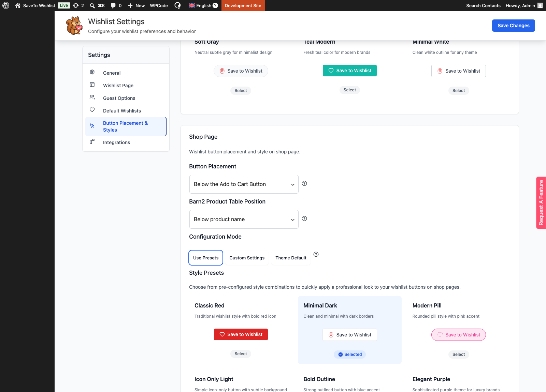Open the Request A Feature side tab
Screen dimensions: 546x392
[x=541, y=203]
